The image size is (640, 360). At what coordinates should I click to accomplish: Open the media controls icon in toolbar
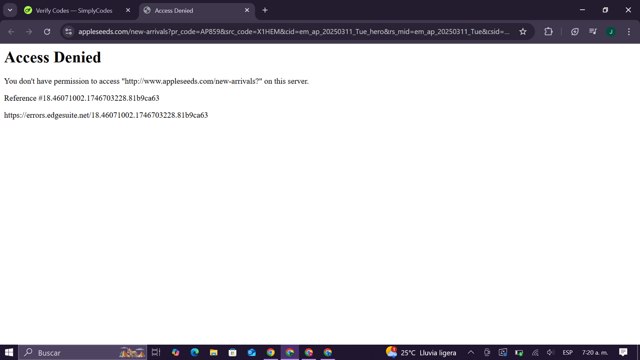tap(593, 31)
